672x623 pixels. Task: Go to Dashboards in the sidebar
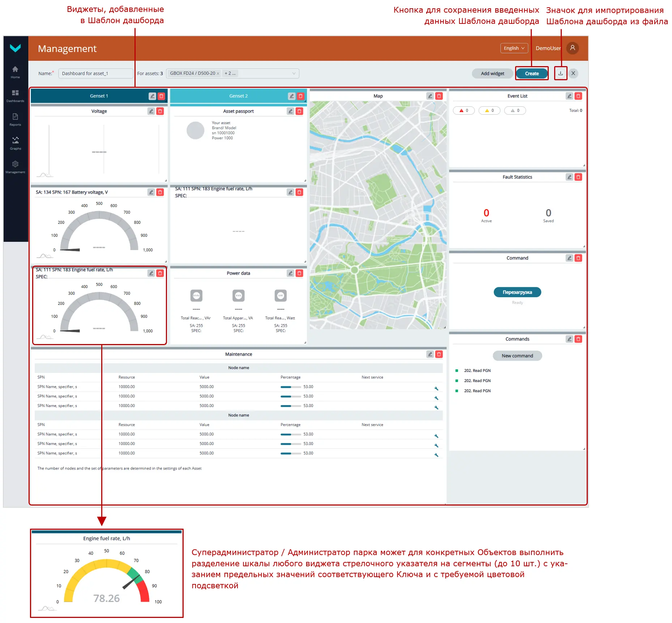(15, 96)
